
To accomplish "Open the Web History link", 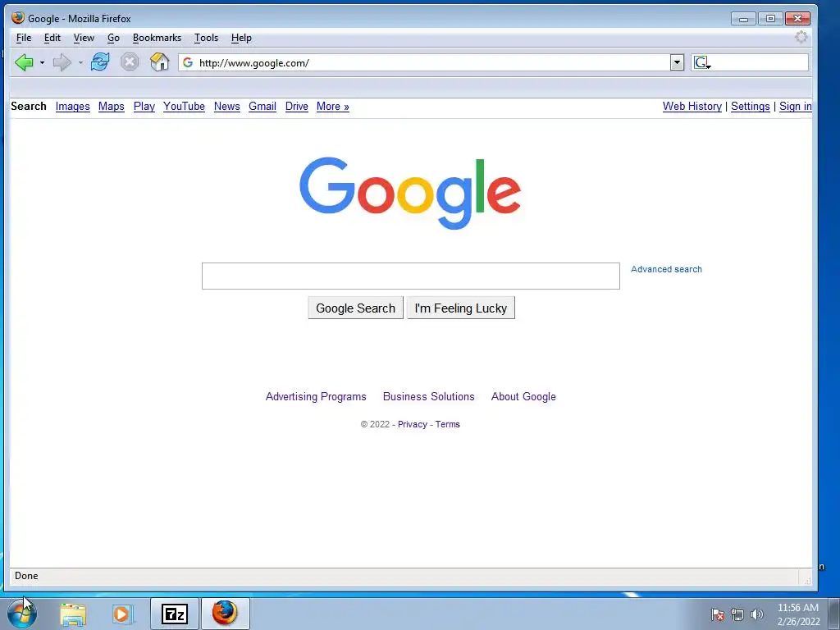I will click(692, 106).
